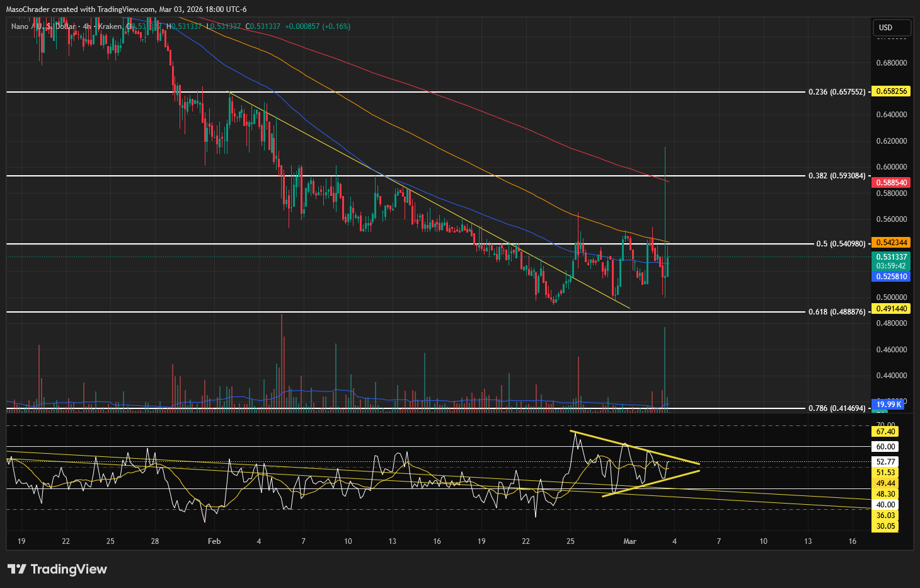Click the 0.480000 price axis value

pos(891,323)
